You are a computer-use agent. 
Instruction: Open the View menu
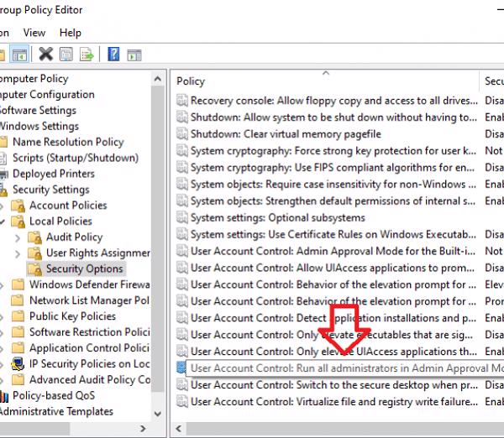point(34,33)
